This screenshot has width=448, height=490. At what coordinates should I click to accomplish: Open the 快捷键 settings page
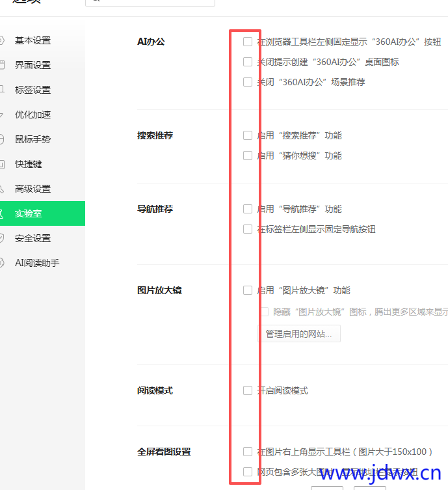[x=28, y=164]
